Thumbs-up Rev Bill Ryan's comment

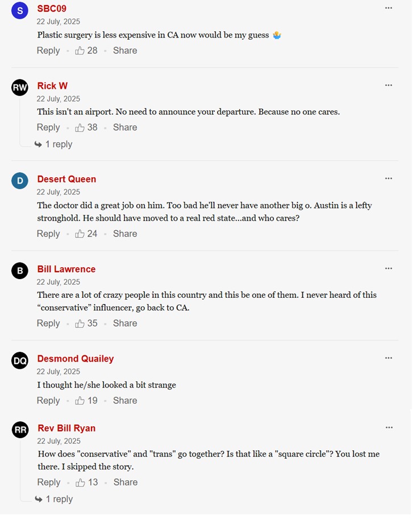(80, 483)
